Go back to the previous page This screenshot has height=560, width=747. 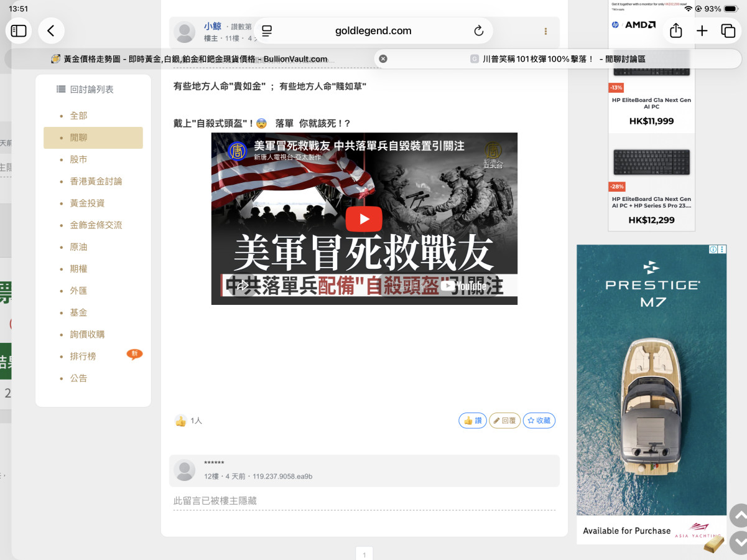point(51,30)
